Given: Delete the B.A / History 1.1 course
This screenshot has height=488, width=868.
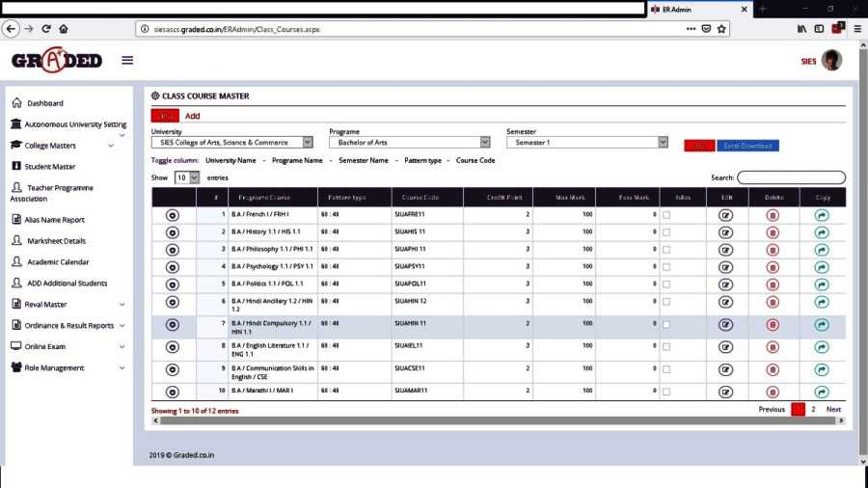Looking at the screenshot, I should [x=773, y=232].
